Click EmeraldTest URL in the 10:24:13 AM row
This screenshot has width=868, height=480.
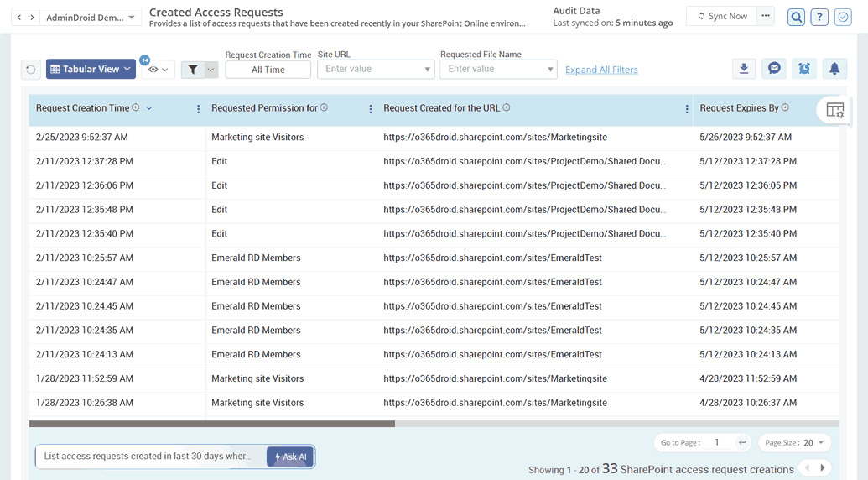(492, 354)
